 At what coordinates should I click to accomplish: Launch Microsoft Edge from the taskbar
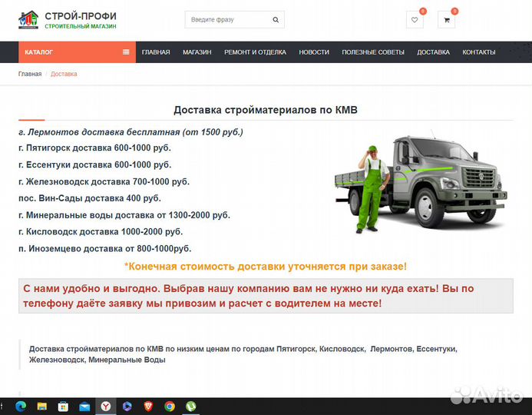(22, 407)
